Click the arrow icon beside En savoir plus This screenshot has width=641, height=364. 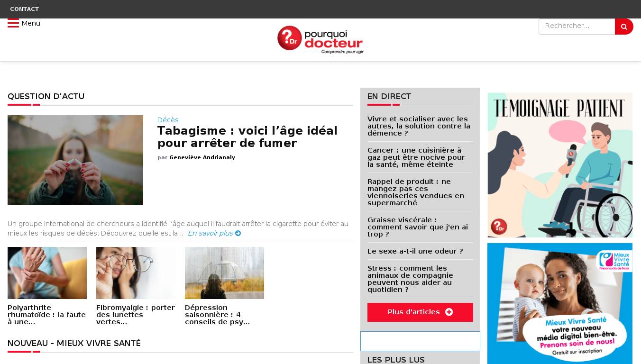pos(238,233)
